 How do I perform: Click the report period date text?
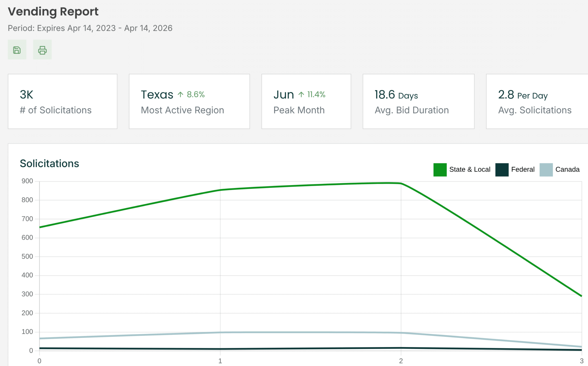click(90, 28)
